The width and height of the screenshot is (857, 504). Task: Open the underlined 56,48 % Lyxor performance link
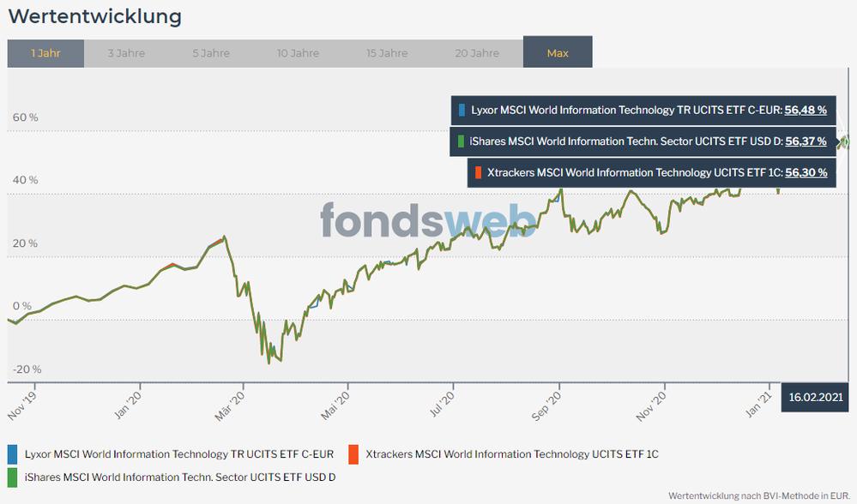[x=807, y=110]
